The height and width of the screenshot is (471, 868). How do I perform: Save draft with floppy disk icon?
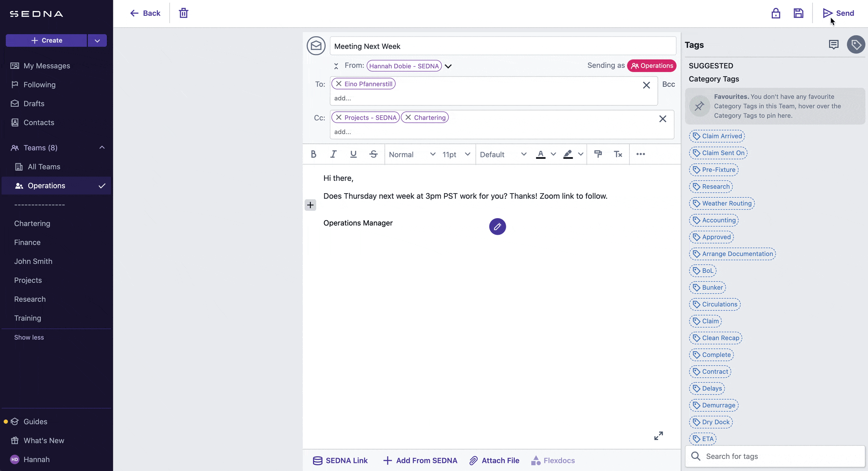[x=798, y=13]
